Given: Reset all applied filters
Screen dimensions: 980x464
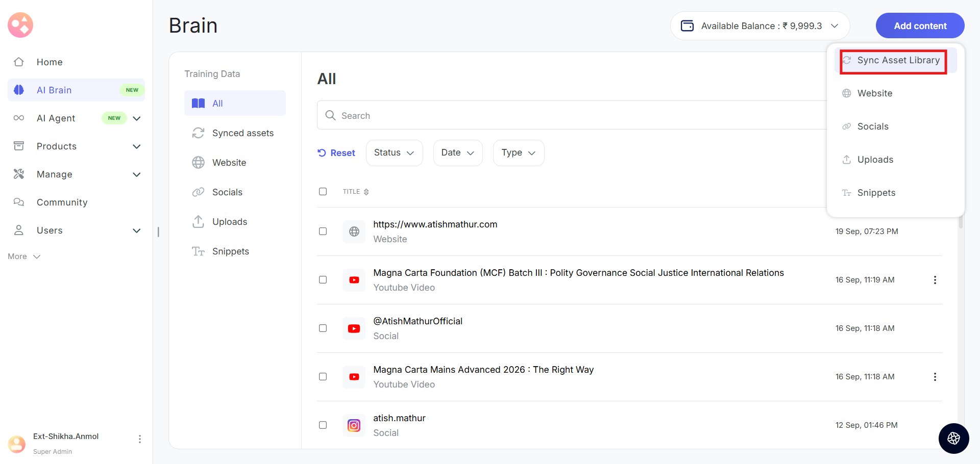Looking at the screenshot, I should 336,153.
